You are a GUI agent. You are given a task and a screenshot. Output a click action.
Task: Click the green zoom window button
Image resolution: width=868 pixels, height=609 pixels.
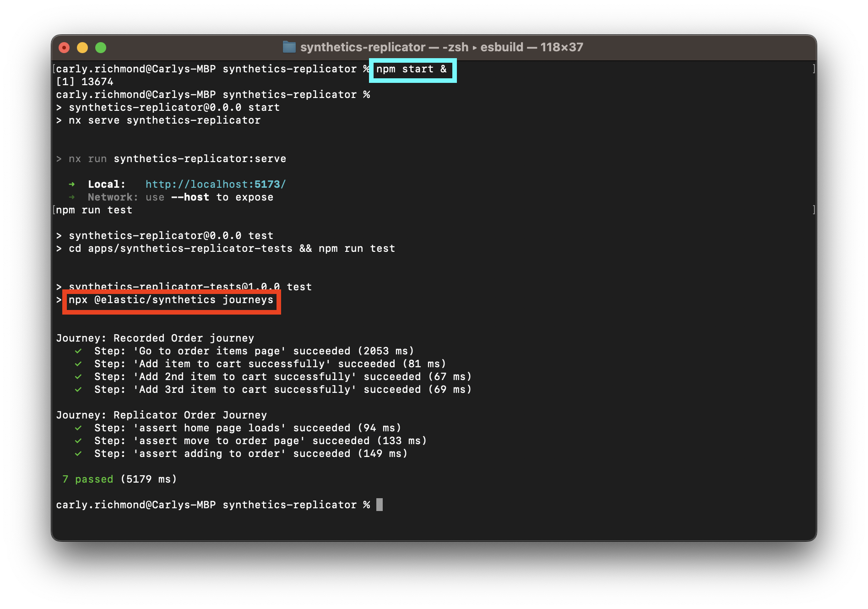click(101, 48)
